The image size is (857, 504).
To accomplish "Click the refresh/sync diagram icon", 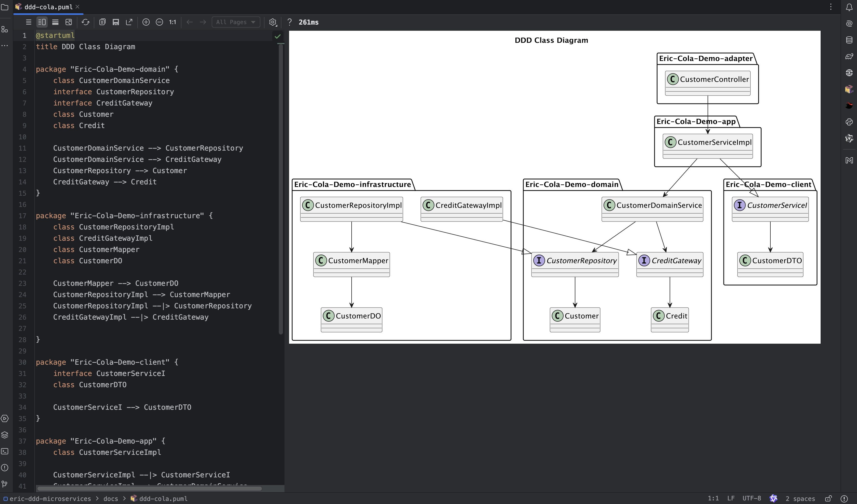I will [x=85, y=22].
